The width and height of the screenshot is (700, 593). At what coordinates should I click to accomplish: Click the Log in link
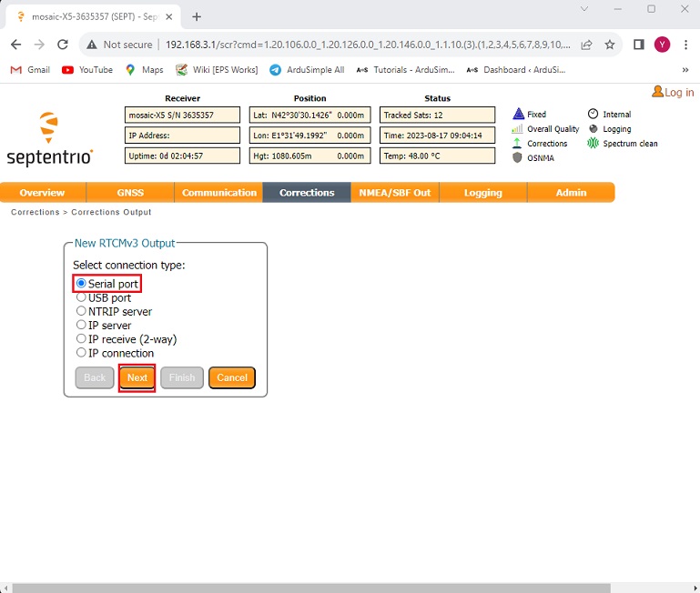click(x=674, y=92)
